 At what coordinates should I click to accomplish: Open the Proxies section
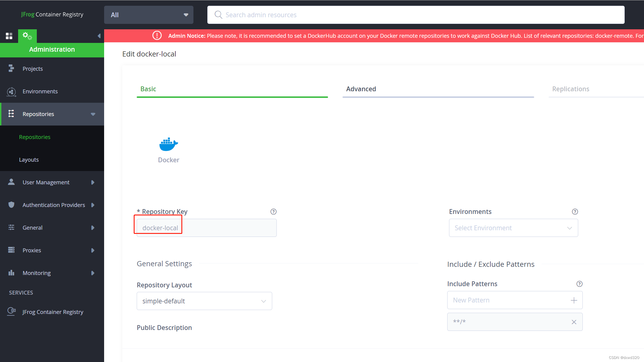click(x=32, y=250)
